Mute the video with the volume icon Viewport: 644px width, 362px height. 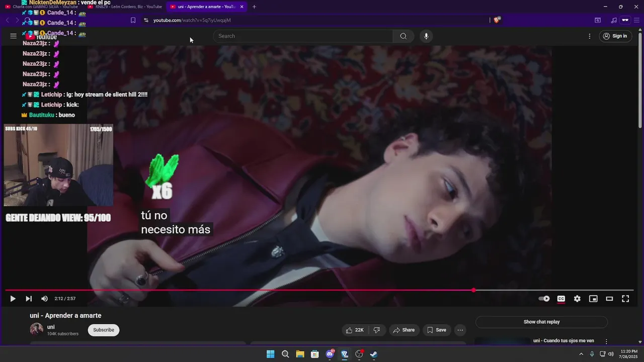[44, 299]
